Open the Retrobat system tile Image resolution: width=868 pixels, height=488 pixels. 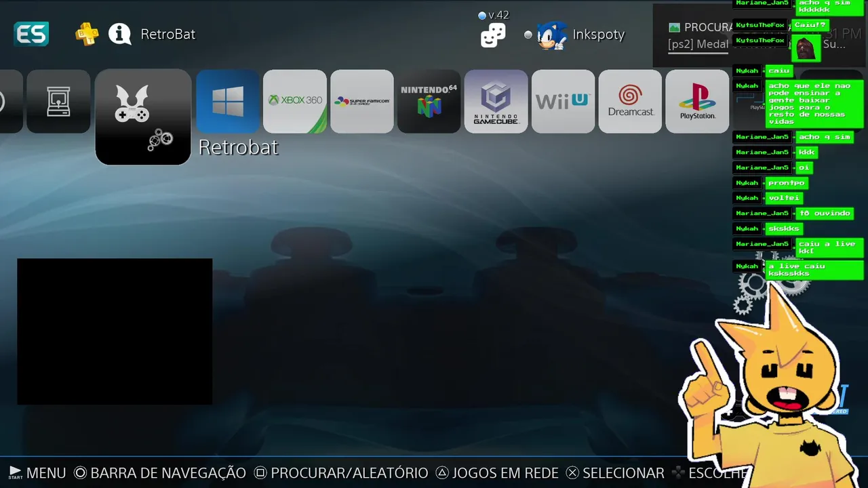143,117
